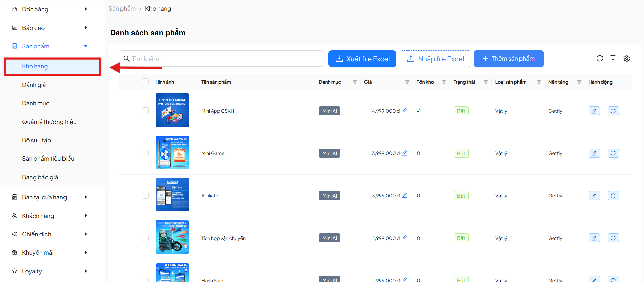The width and height of the screenshot is (644, 282).
Task: Tick the checkbox for Mini App CSKH
Action: (x=145, y=111)
